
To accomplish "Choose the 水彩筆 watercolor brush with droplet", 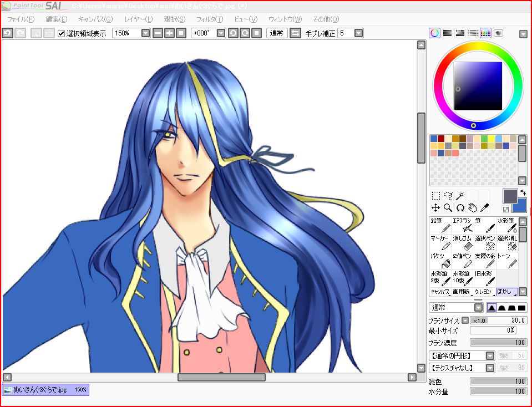I will coord(508,225).
